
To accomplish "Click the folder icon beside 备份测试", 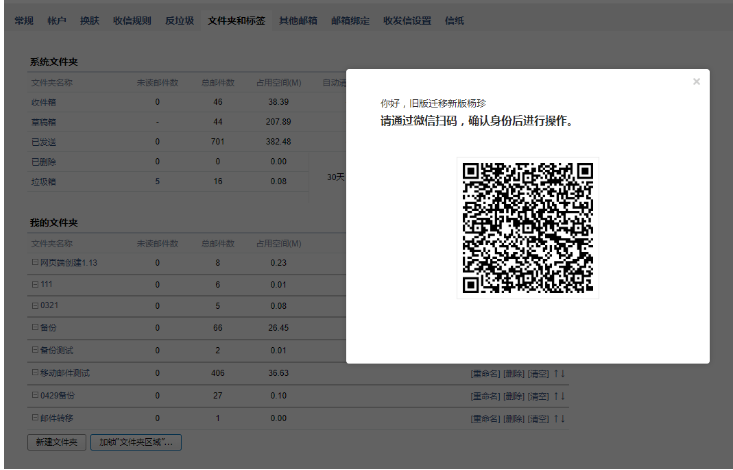I will tap(35, 350).
